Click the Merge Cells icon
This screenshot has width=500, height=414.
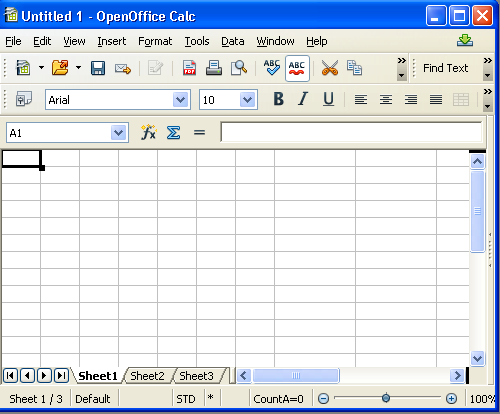click(461, 99)
